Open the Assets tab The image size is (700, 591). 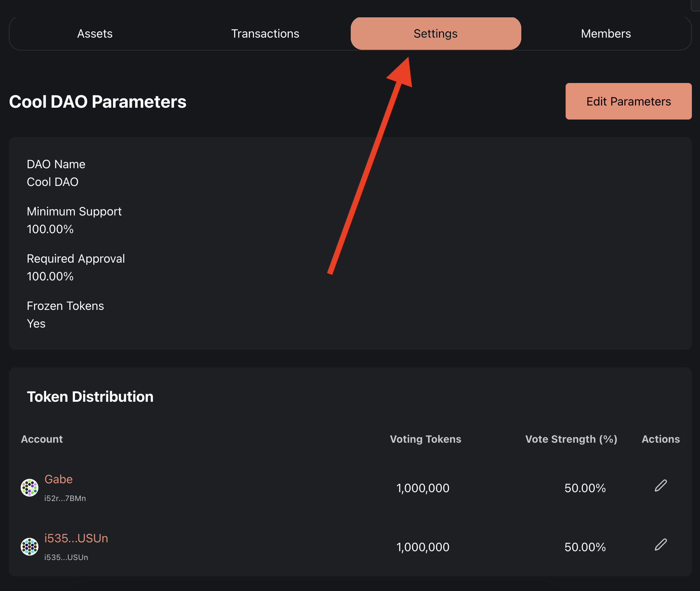tap(95, 34)
